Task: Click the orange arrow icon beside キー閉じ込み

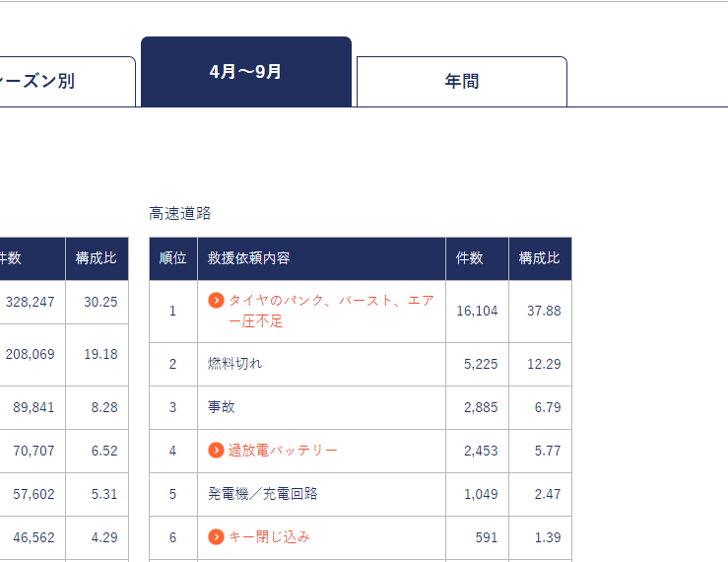Action: point(217,537)
